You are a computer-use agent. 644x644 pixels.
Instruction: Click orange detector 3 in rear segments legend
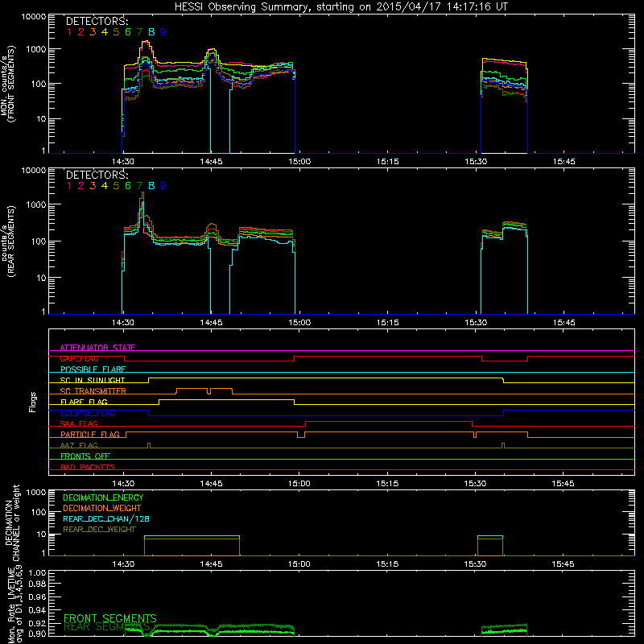93,186
